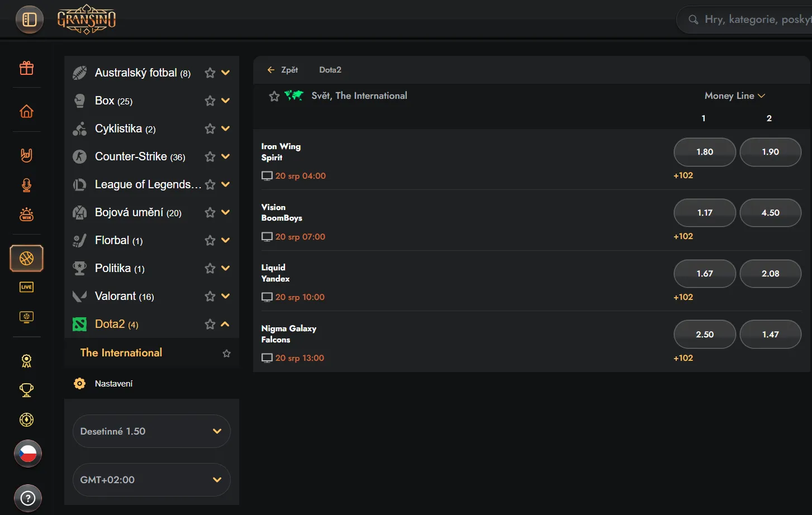Expand Australský fotbal category chevron
The height and width of the screenshot is (515, 812).
pos(226,73)
